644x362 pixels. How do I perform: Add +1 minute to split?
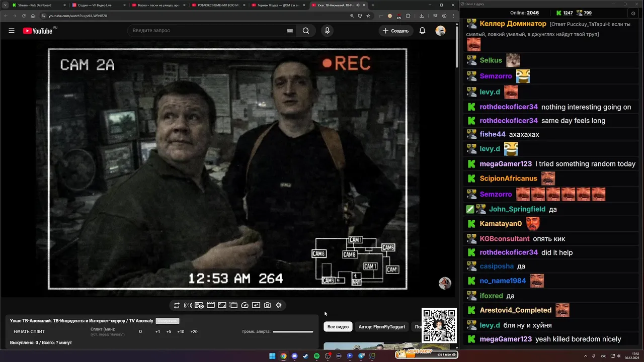pyautogui.click(x=157, y=332)
